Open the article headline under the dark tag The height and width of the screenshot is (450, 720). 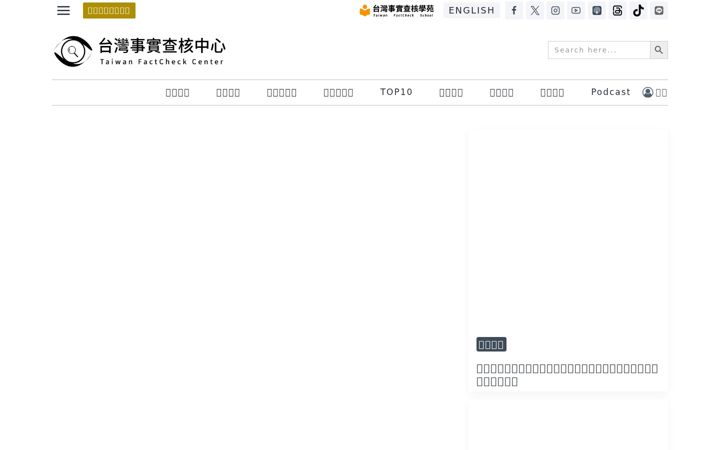point(567,375)
